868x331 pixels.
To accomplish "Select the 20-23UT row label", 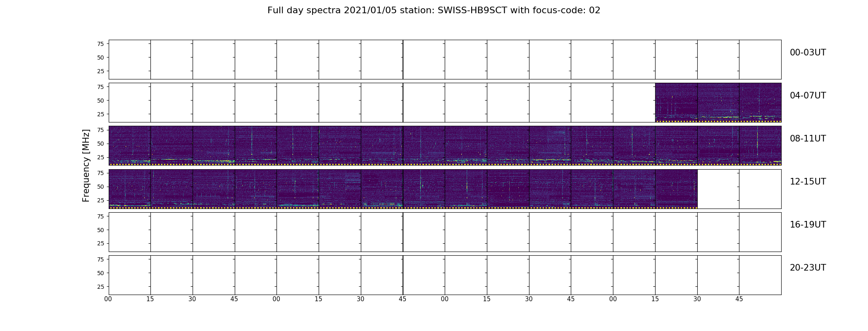I will [808, 268].
